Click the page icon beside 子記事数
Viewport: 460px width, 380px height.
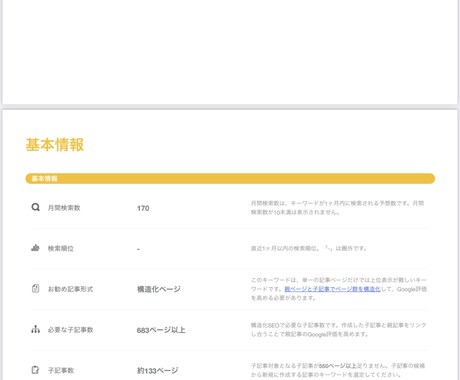point(35,370)
